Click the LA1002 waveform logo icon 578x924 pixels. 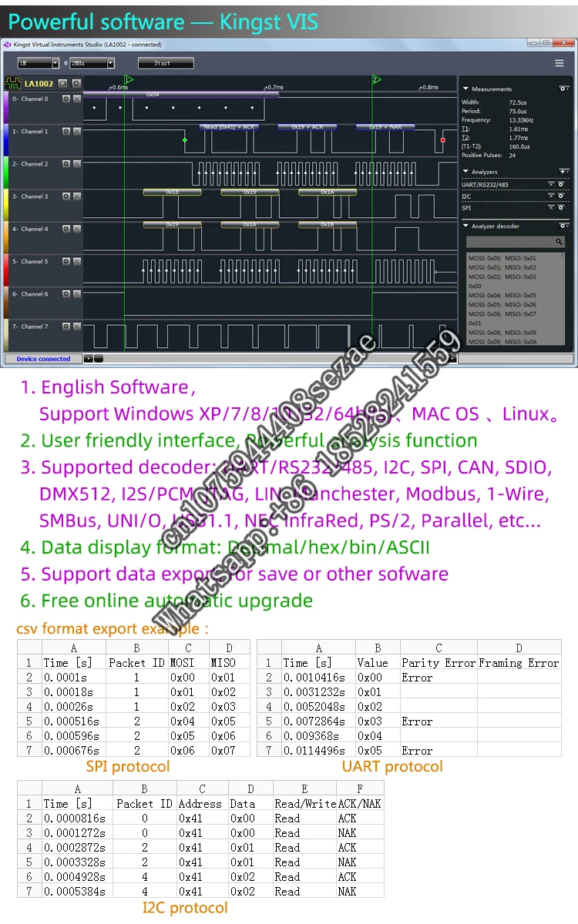pyautogui.click(x=13, y=83)
